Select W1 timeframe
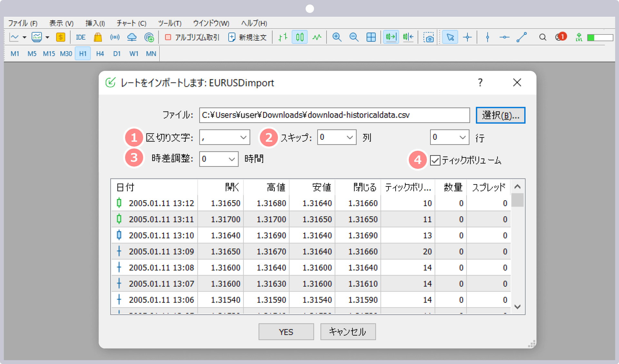Image resolution: width=619 pixels, height=364 pixels. [x=134, y=53]
